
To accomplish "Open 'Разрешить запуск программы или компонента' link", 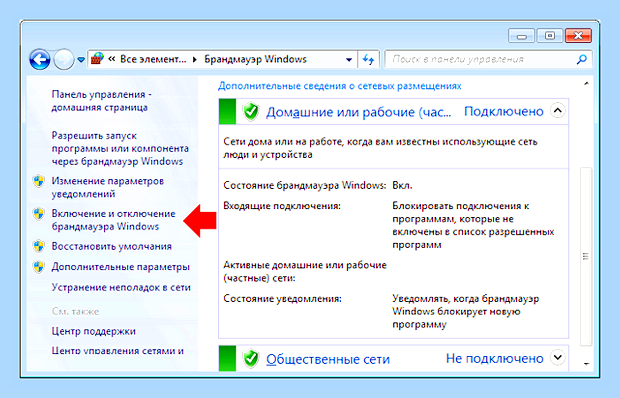I will pyautogui.click(x=120, y=148).
